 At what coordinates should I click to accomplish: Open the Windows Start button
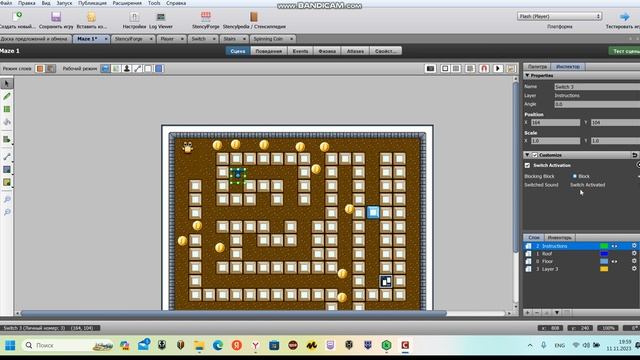coord(10,345)
